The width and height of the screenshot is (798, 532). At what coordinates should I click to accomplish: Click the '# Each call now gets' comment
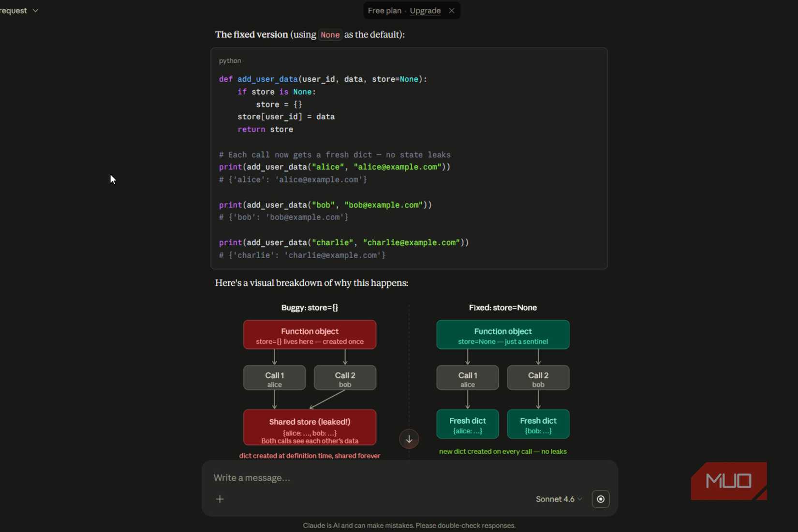coord(335,155)
